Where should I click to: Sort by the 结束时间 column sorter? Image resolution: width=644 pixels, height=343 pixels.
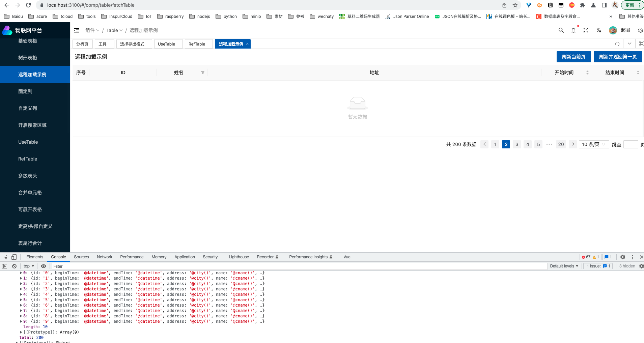click(638, 73)
